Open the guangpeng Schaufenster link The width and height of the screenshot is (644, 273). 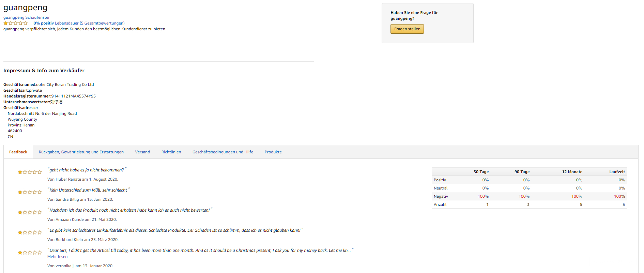tap(27, 17)
